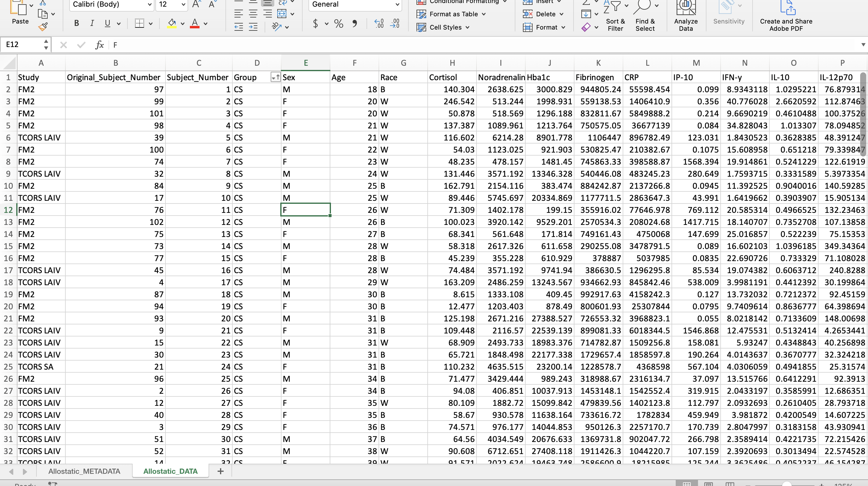Image resolution: width=868 pixels, height=486 pixels.
Task: Click the increase decimal icon
Action: pos(379,24)
